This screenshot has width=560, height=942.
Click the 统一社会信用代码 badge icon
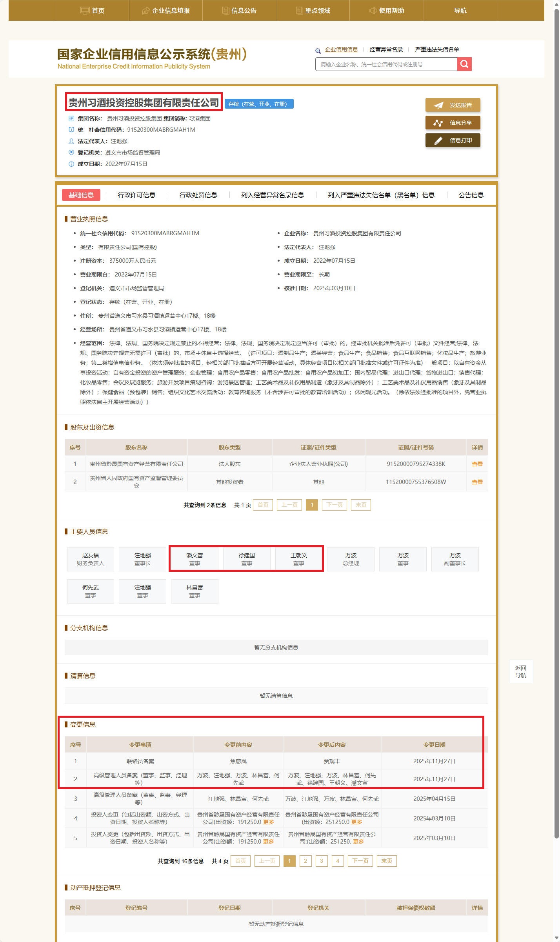71,129
